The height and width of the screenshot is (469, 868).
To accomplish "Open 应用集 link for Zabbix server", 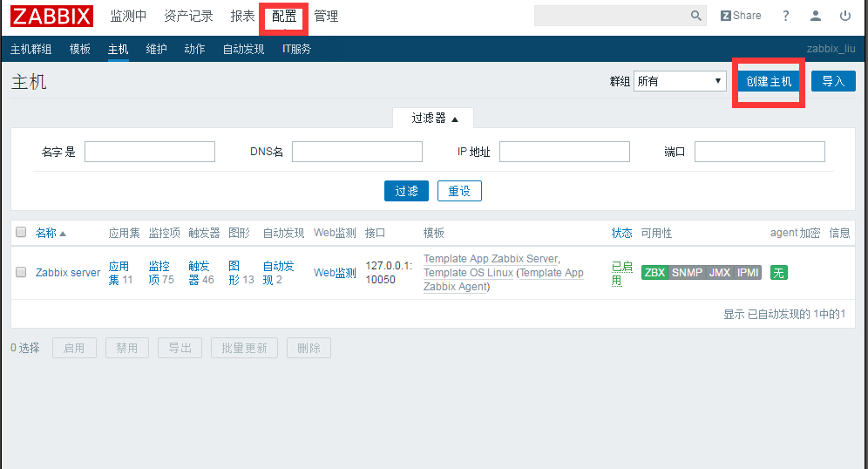I will point(119,273).
